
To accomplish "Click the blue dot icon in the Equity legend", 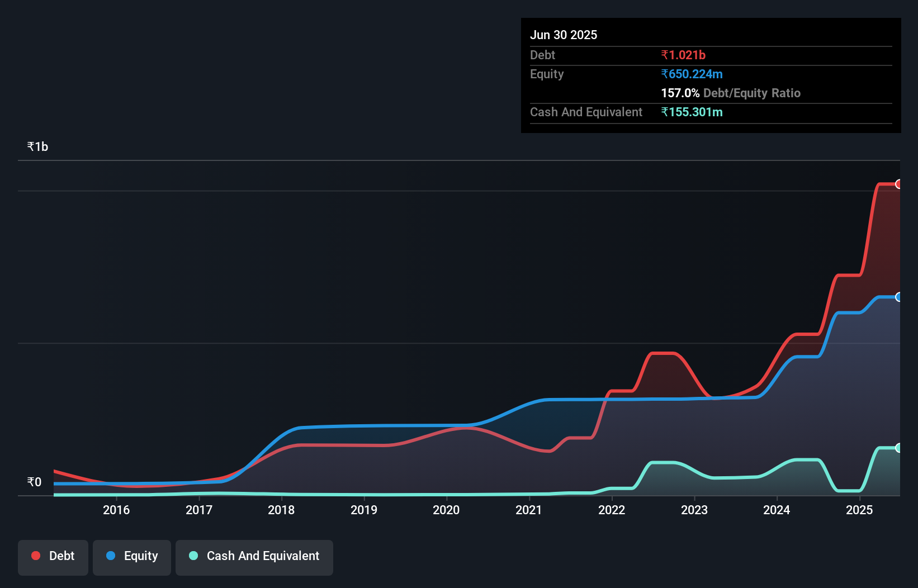I will click(x=111, y=556).
